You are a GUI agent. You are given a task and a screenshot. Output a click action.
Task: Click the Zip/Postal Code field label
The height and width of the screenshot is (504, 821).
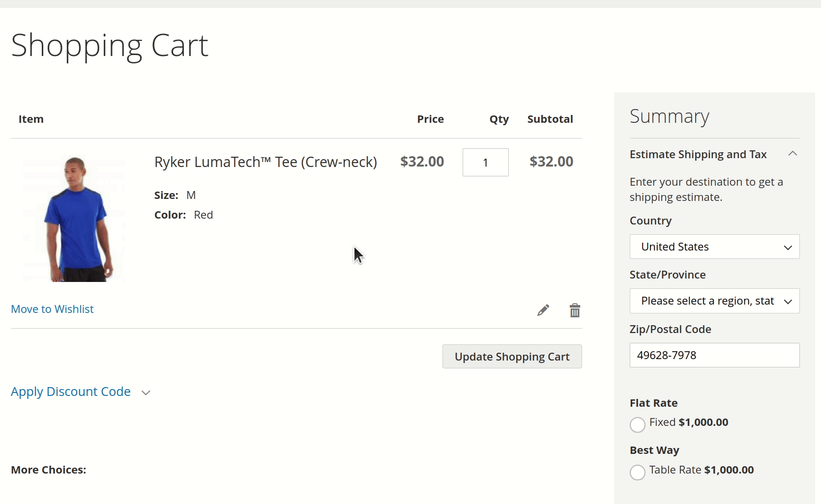click(x=670, y=330)
